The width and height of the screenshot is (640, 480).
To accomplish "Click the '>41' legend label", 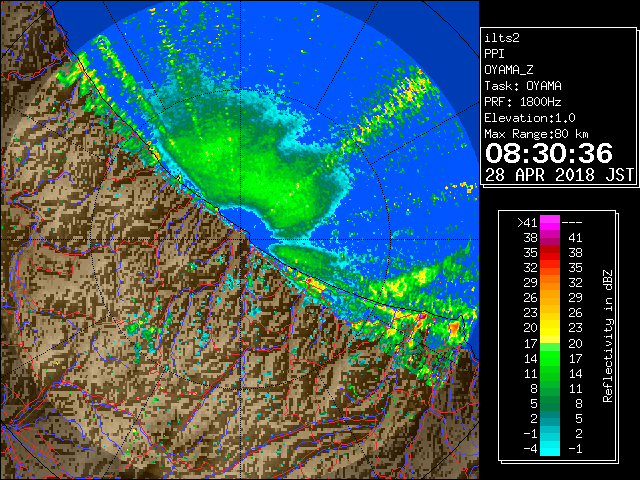I will pyautogui.click(x=527, y=223).
